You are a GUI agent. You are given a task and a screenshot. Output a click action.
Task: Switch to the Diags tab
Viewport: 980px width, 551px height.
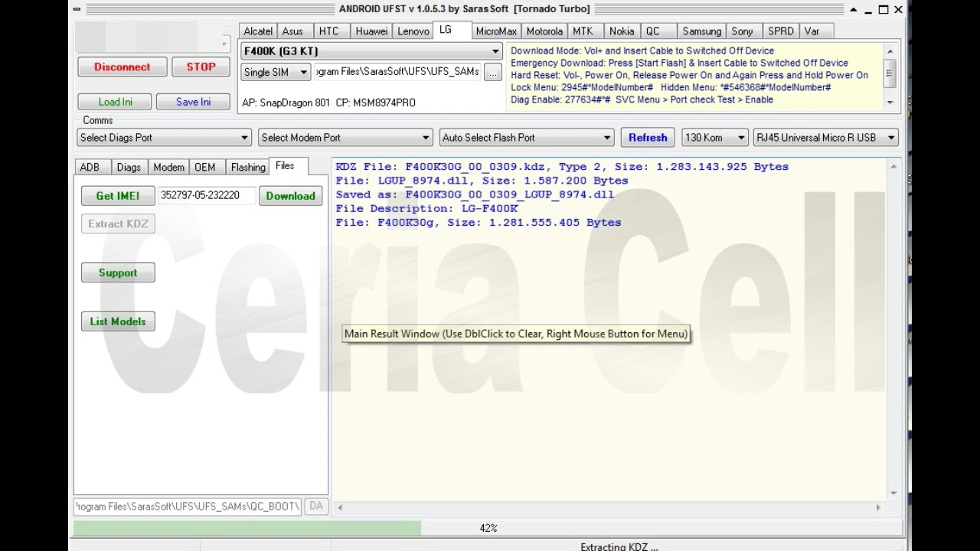pyautogui.click(x=129, y=168)
